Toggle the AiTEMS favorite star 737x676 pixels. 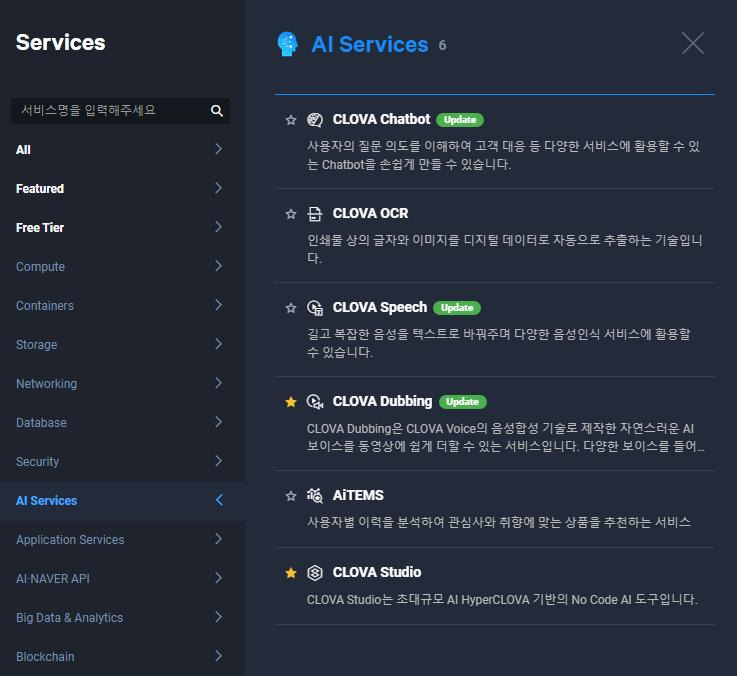pos(291,496)
